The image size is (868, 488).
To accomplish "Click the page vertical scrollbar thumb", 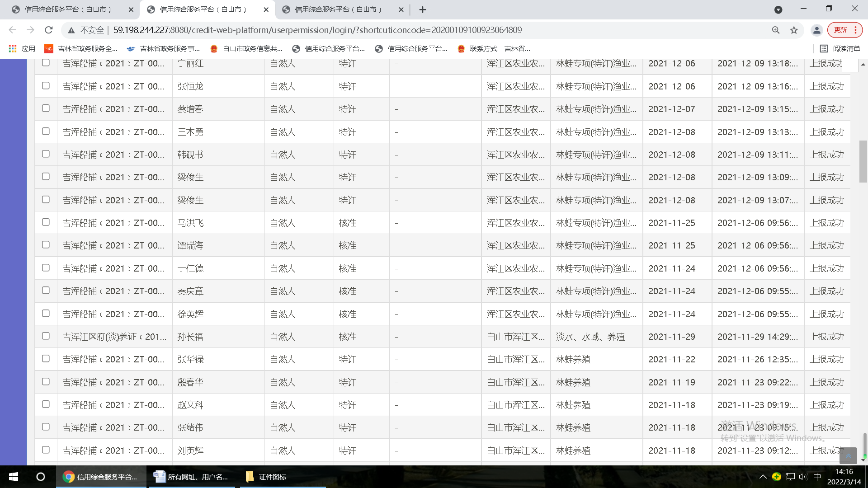I will [863, 161].
